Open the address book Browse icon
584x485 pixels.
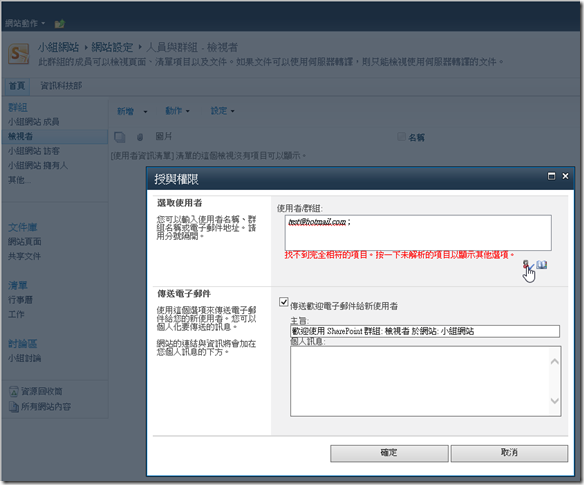542,265
